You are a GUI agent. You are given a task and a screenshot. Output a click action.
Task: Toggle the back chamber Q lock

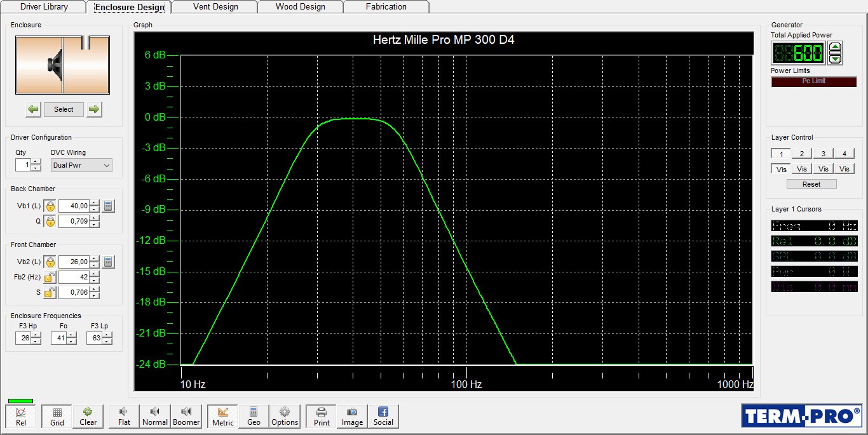(50, 222)
